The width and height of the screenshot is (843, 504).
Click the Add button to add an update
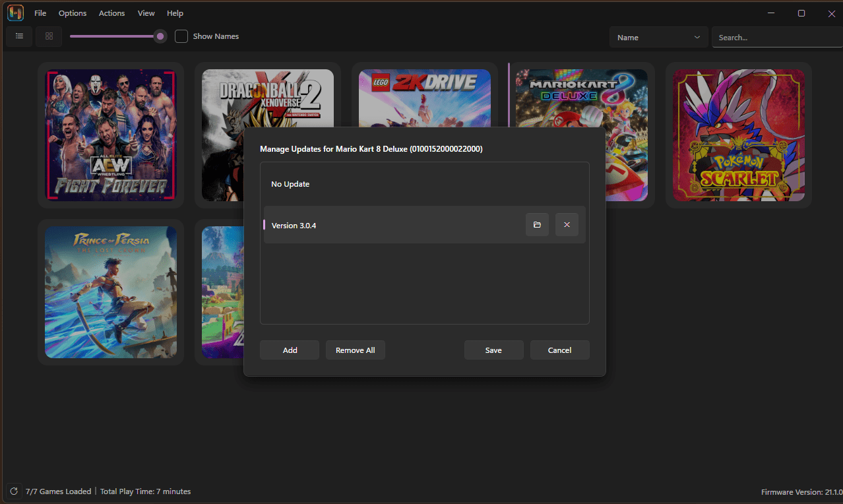289,350
